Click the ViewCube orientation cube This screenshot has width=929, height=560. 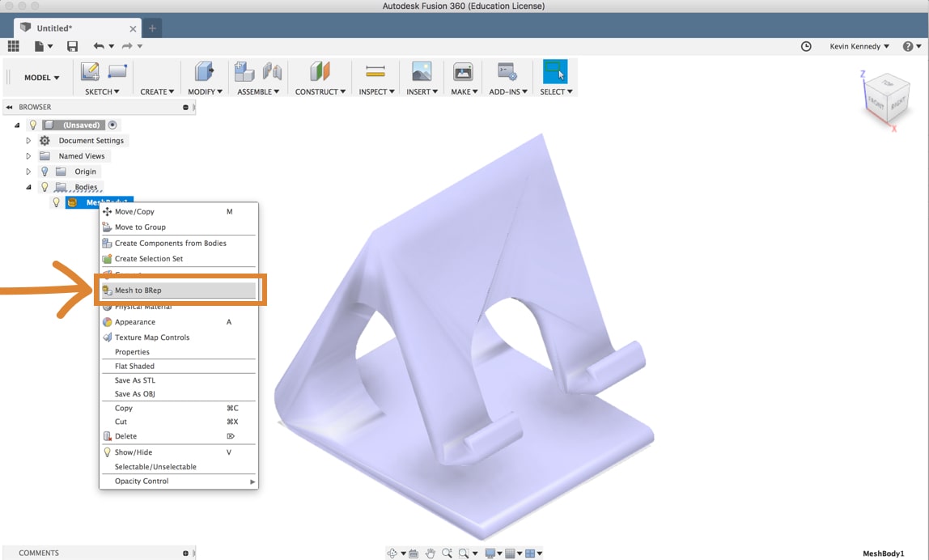click(887, 98)
